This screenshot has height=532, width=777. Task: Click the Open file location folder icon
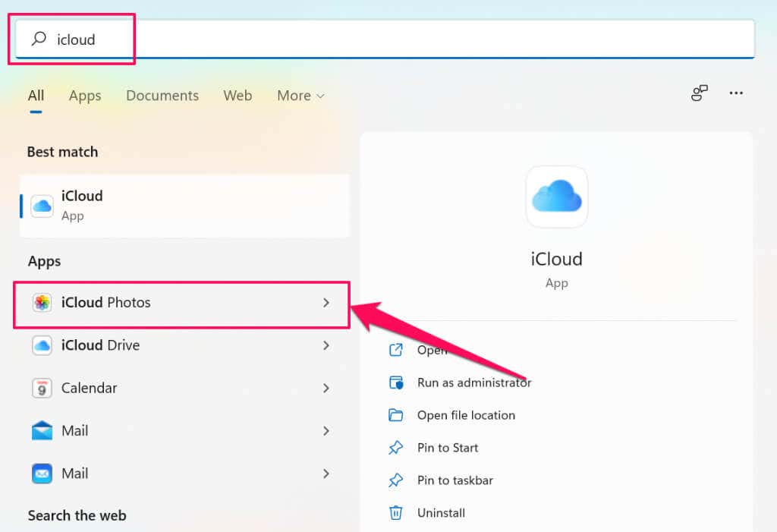pos(396,415)
